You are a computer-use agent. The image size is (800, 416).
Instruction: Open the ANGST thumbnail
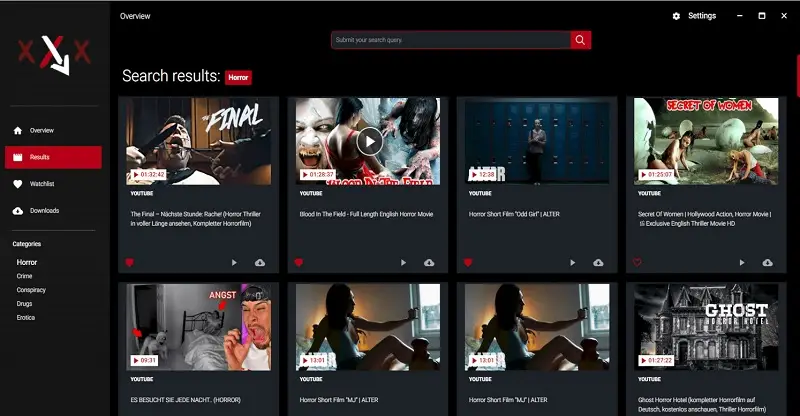198,327
